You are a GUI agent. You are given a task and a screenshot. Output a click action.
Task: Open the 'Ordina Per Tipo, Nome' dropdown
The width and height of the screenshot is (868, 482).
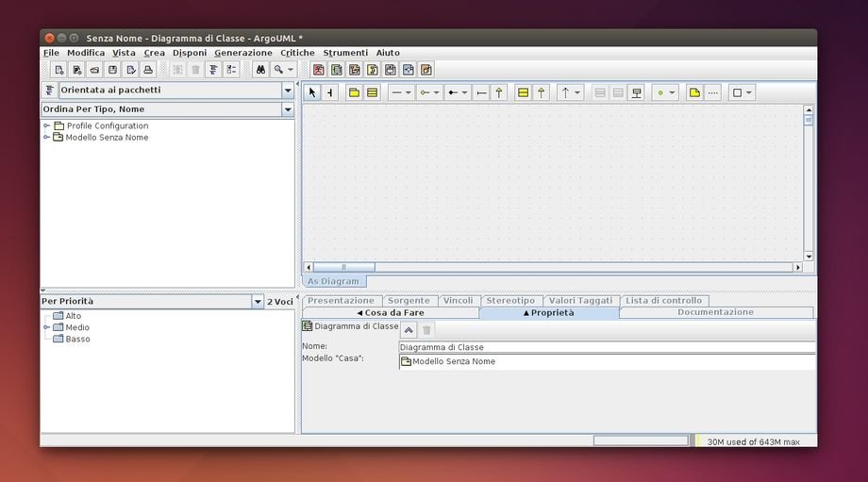point(288,110)
